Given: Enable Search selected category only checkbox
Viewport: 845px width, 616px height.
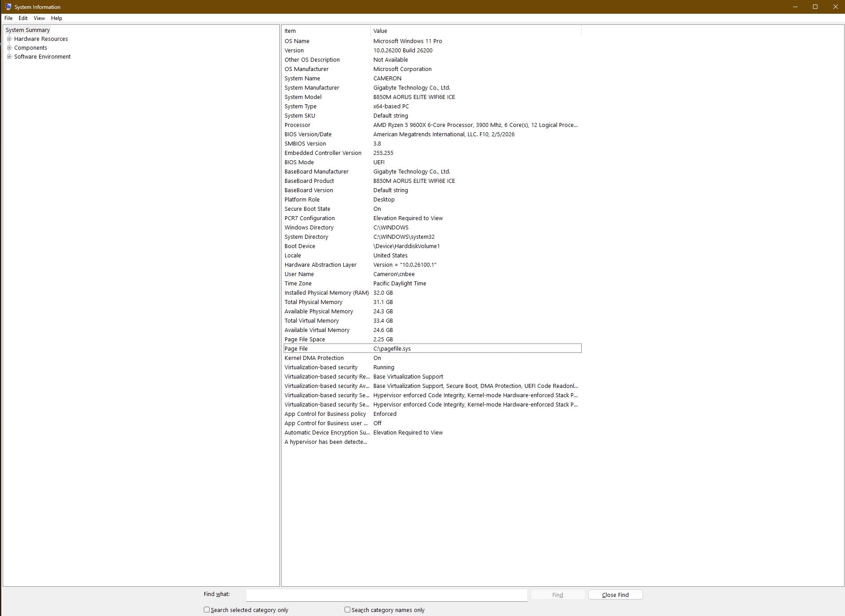Looking at the screenshot, I should point(206,610).
